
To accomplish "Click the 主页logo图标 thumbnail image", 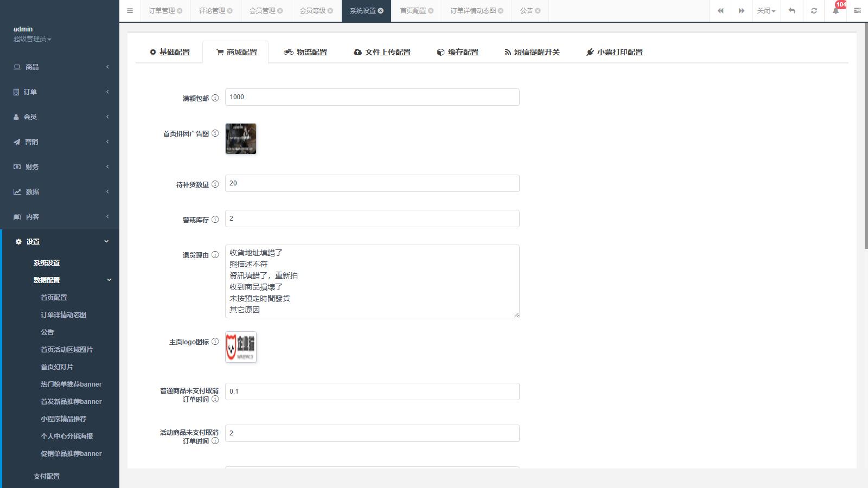I will 241,347.
